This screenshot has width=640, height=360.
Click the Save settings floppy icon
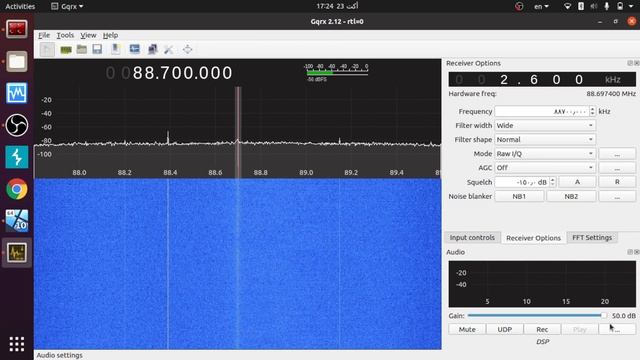coord(97,49)
